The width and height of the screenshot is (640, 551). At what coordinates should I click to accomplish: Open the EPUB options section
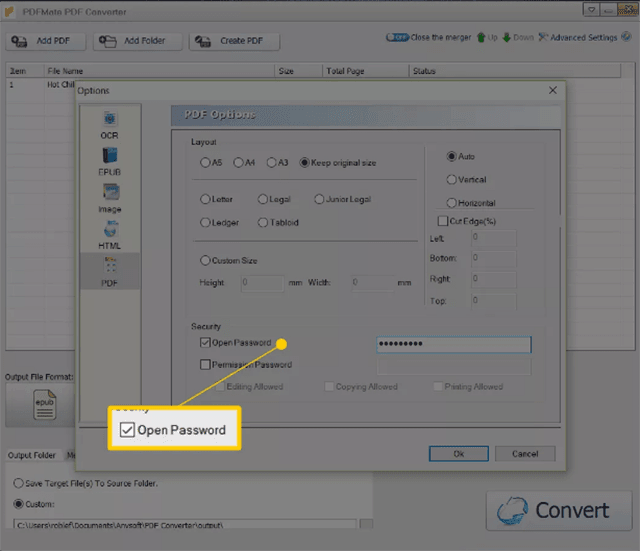[x=109, y=162]
